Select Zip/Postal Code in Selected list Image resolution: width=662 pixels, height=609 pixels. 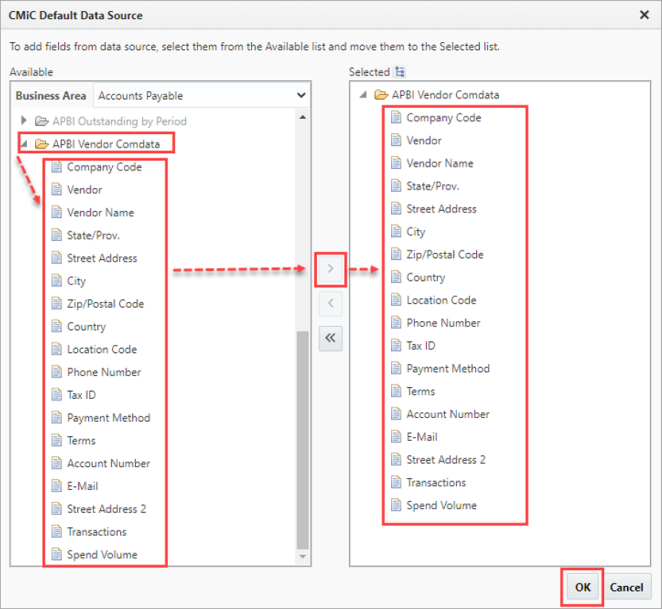click(x=437, y=255)
